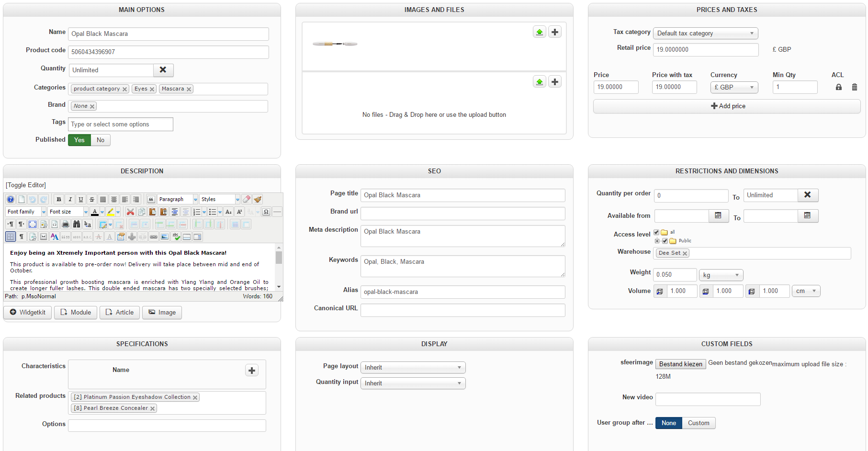The image size is (868, 451).
Task: Click the Add price button
Action: coord(727,106)
